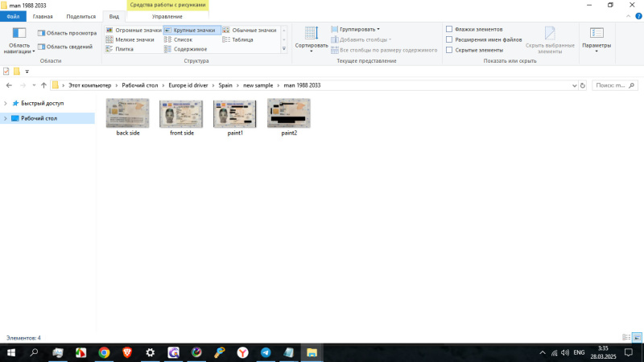644x362 pixels.
Task: Launch Google Chrome from the taskbar
Action: (104, 352)
